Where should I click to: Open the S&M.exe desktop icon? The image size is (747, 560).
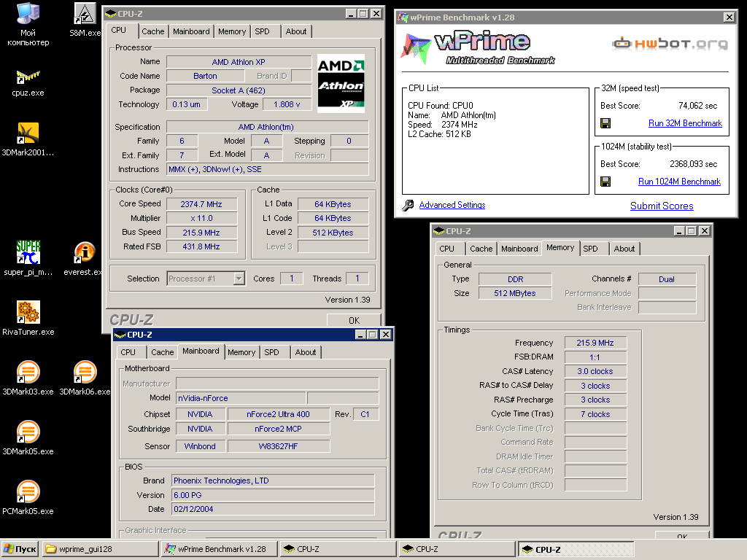coord(85,20)
